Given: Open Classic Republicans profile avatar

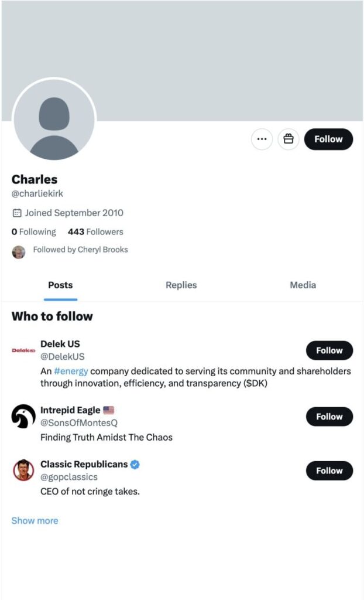Looking at the screenshot, I should pos(23,470).
